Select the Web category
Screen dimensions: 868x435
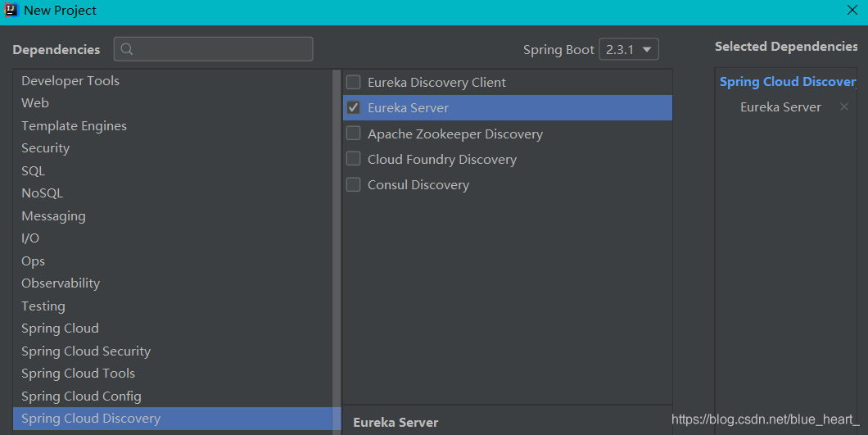(173, 103)
